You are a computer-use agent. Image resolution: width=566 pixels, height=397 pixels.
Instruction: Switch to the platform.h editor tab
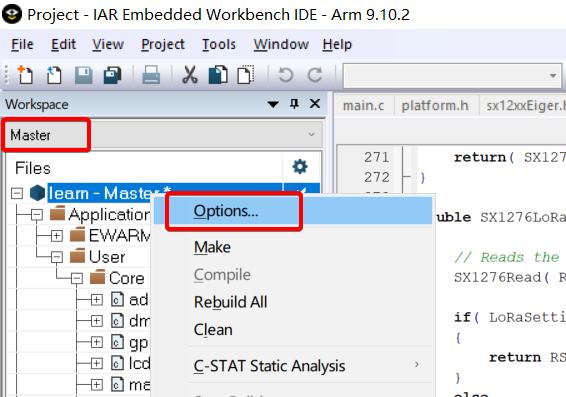point(435,106)
